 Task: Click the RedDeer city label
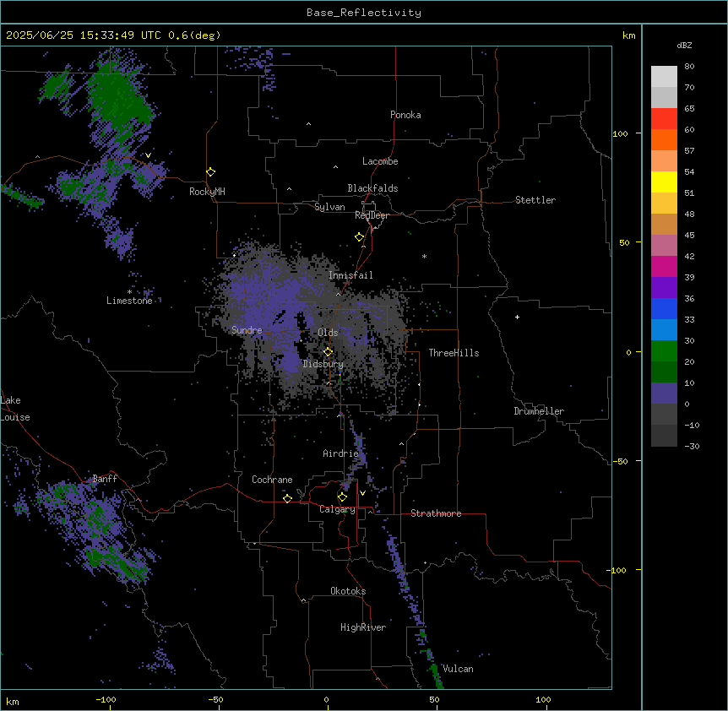click(372, 215)
